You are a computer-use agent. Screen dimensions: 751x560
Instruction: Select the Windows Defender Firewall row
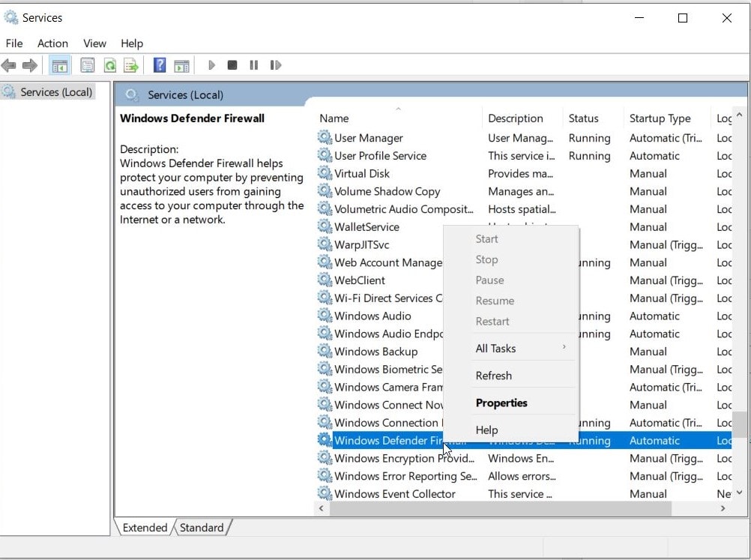[524, 440]
